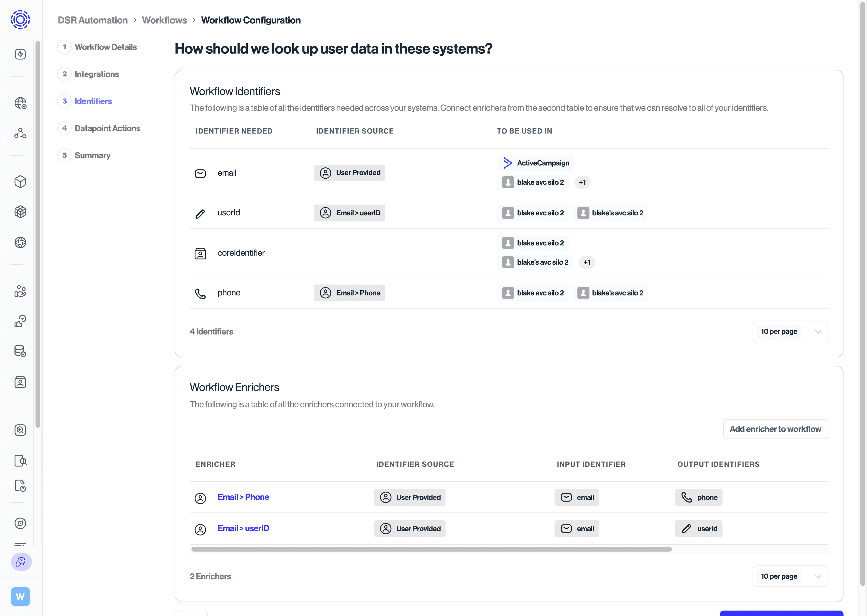
Task: Click Add enricher to workflow
Action: click(x=775, y=429)
